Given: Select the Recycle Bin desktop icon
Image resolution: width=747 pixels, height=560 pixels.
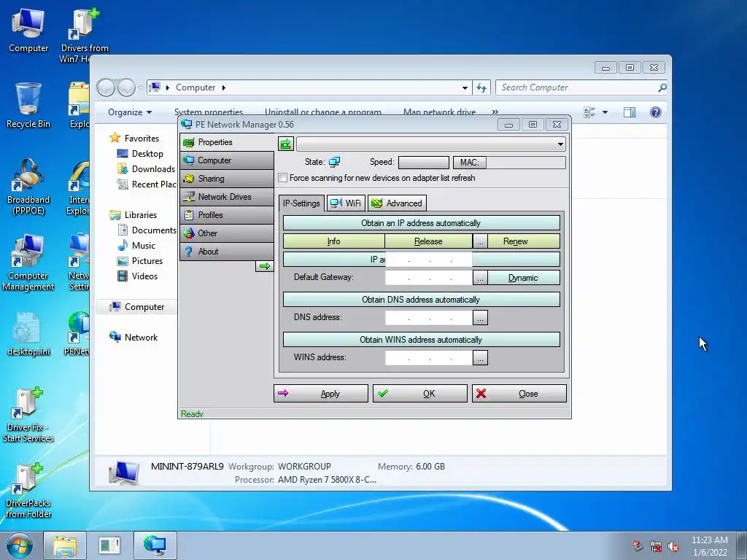Looking at the screenshot, I should coord(28,105).
